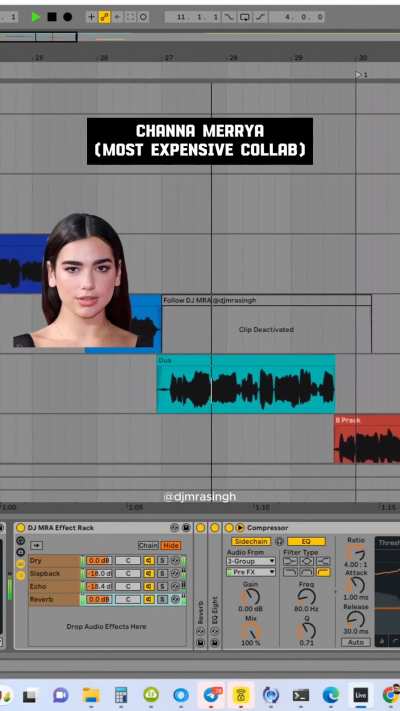The height and width of the screenshot is (711, 400).
Task: Solo the Dry chain with S button
Action: click(162, 560)
